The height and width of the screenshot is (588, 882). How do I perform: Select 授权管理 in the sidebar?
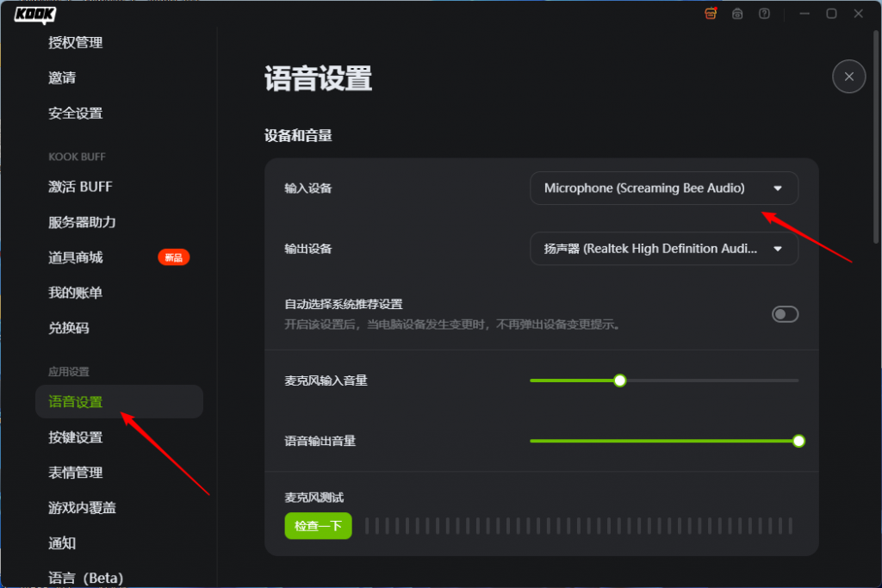(77, 42)
